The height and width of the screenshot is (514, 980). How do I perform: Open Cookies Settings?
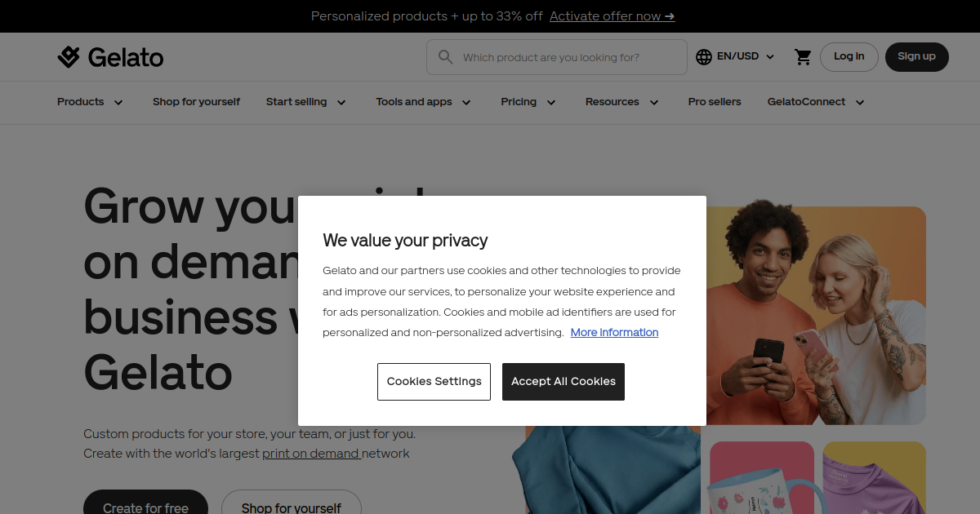tap(434, 382)
